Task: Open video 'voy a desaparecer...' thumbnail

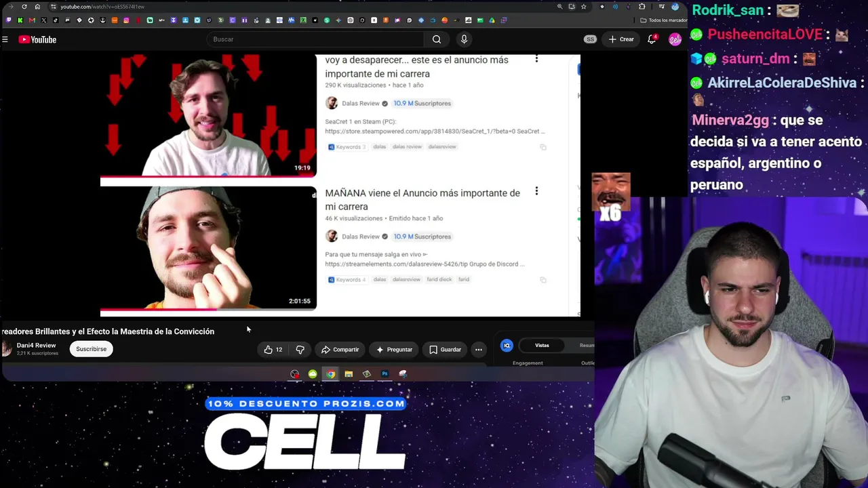Action: tap(208, 115)
